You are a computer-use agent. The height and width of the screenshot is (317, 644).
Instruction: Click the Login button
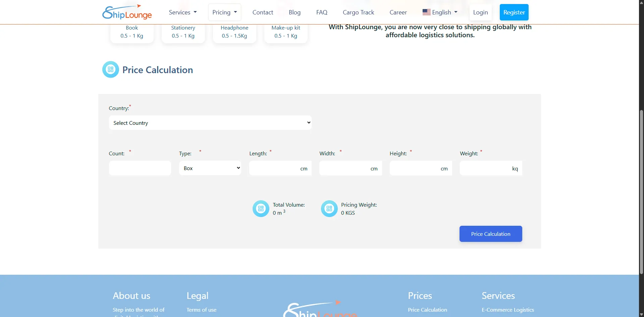point(480,12)
